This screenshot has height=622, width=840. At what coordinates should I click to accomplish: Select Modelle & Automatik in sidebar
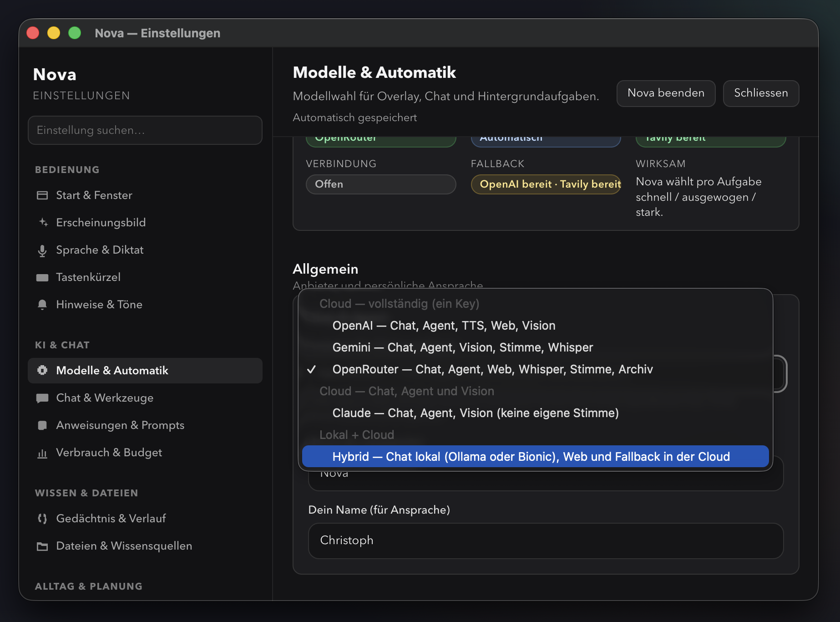point(145,371)
